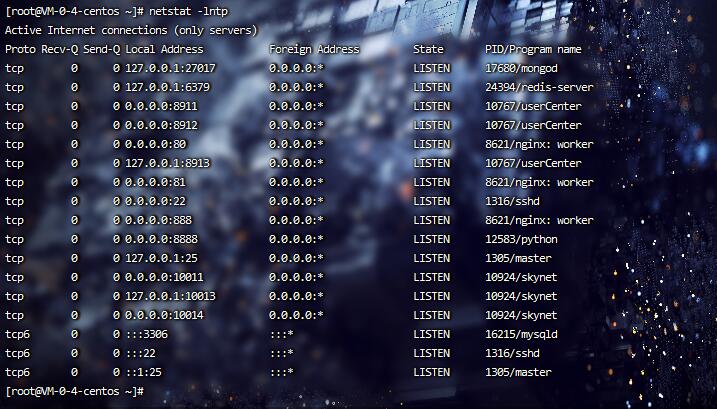Select the 16215/mysqld process entry
Image resolution: width=717 pixels, height=409 pixels.
tap(518, 334)
